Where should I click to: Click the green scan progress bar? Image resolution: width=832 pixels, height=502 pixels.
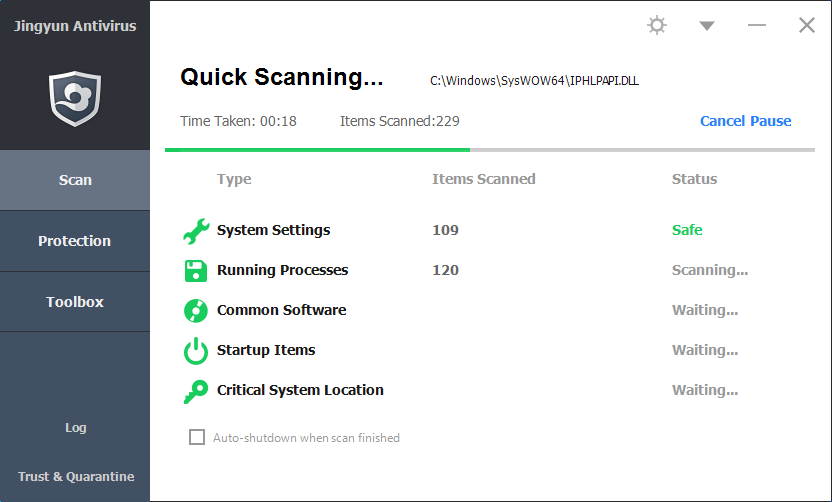click(x=317, y=150)
